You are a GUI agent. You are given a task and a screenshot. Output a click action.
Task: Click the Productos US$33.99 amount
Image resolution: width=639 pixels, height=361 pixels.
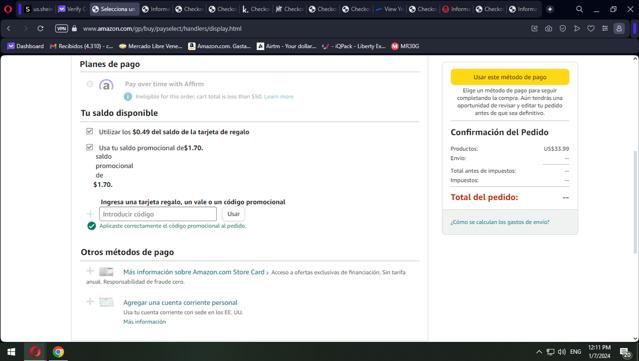coord(556,149)
